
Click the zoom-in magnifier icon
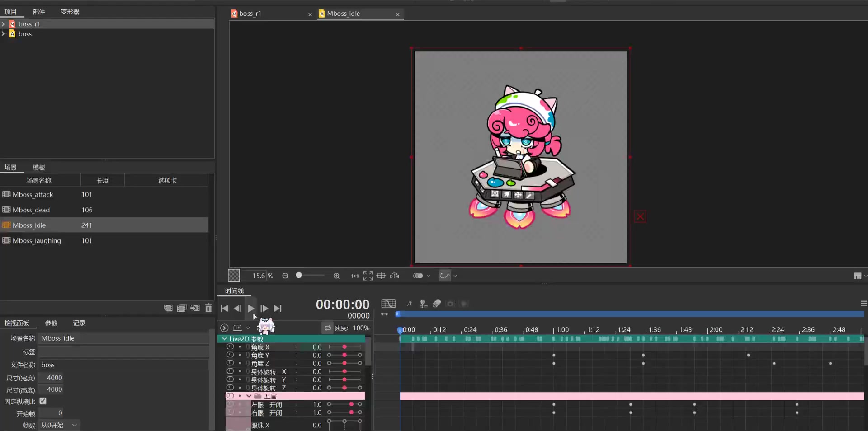336,276
